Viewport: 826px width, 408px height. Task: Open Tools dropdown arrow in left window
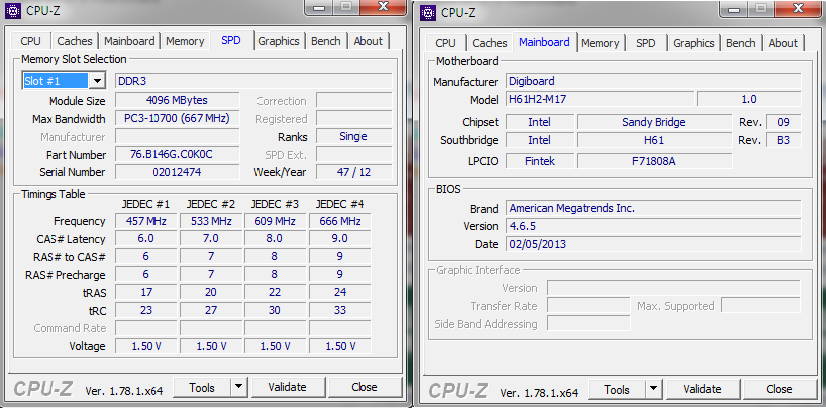coord(239,387)
